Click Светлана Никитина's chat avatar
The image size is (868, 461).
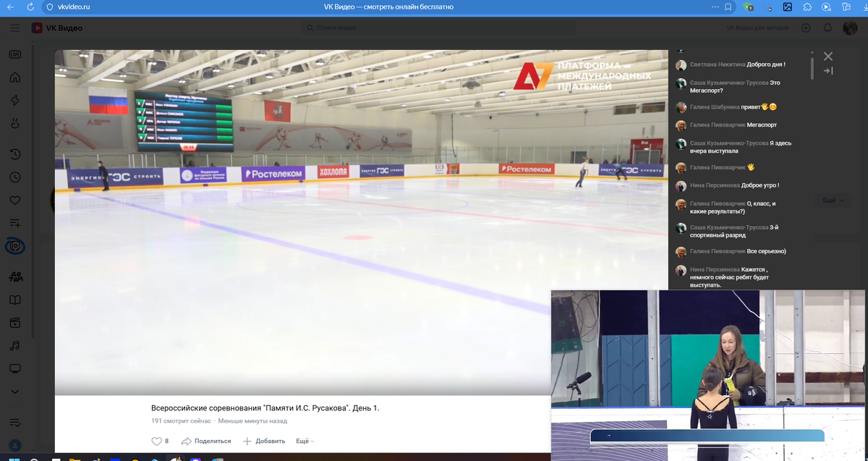click(681, 65)
